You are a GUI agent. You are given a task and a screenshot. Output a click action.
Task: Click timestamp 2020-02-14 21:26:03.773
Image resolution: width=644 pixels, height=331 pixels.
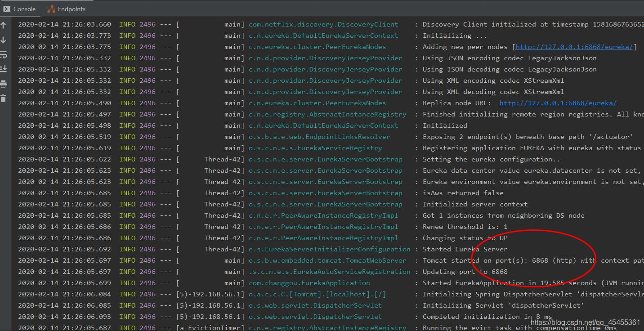pos(64,36)
